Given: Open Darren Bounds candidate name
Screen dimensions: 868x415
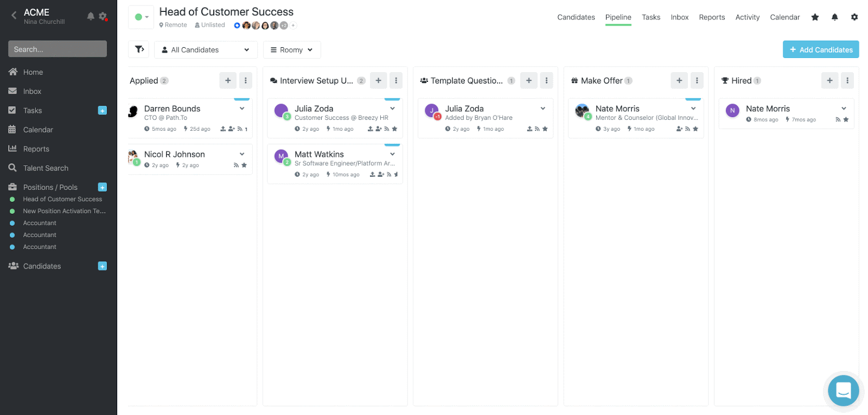Looking at the screenshot, I should click(172, 108).
